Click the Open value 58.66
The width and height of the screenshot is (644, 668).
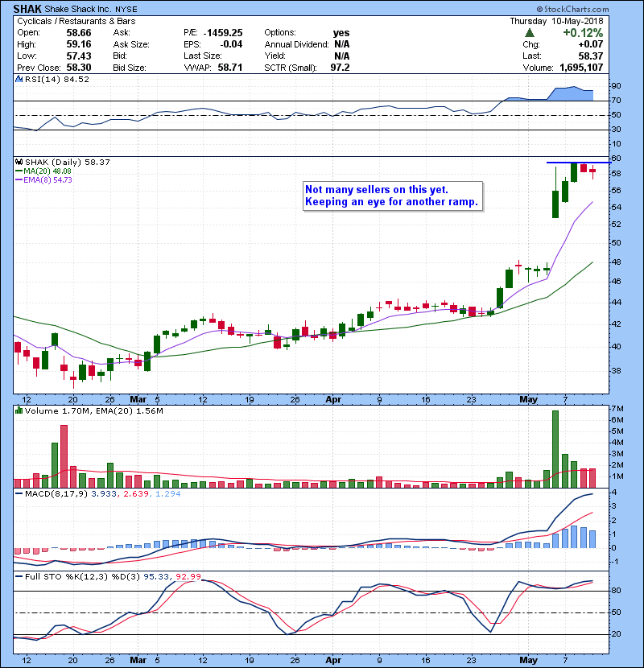coord(79,33)
